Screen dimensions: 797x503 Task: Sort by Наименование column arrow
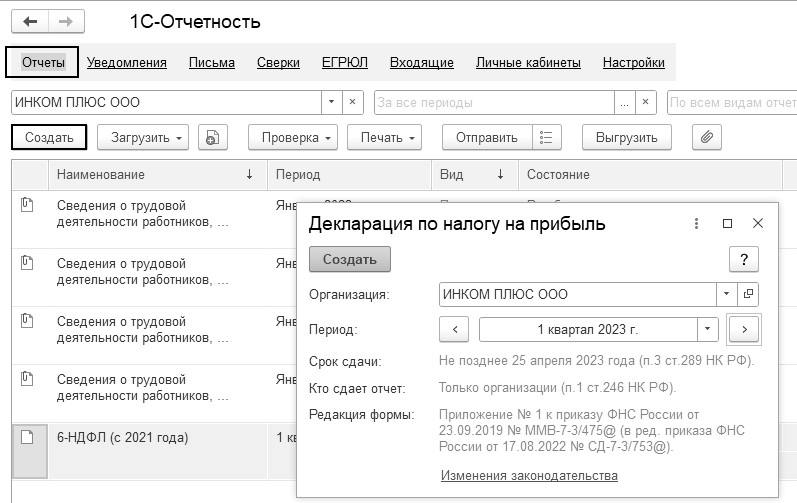point(250,174)
